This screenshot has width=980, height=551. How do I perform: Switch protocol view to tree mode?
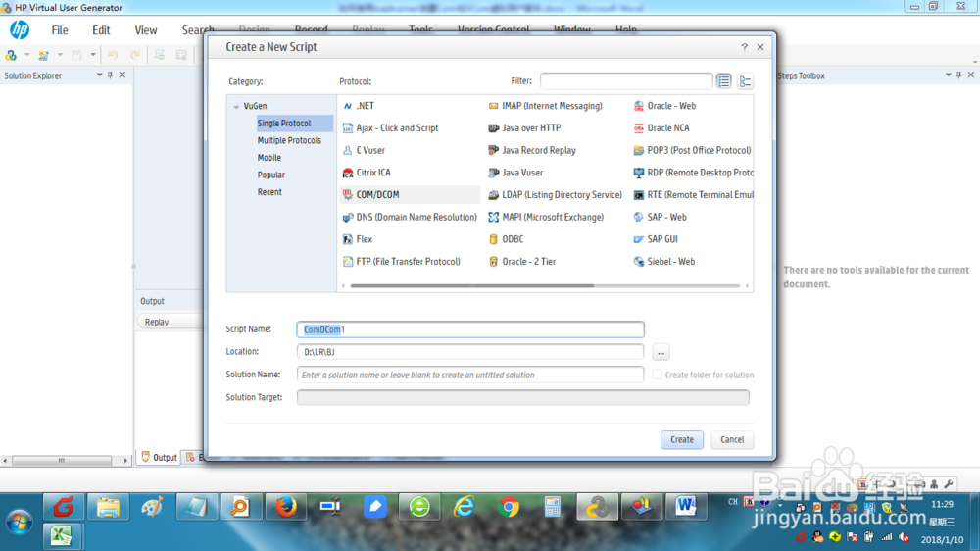coord(745,81)
